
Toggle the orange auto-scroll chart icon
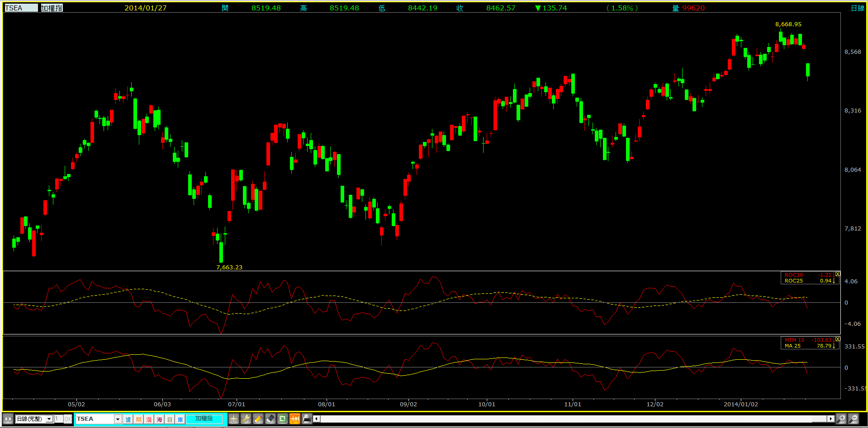tap(294, 419)
